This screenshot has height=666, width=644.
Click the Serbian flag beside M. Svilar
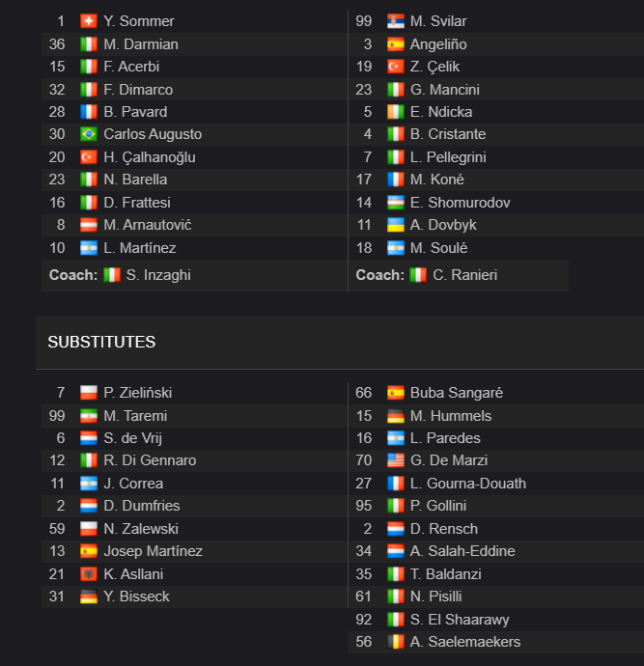pos(396,21)
